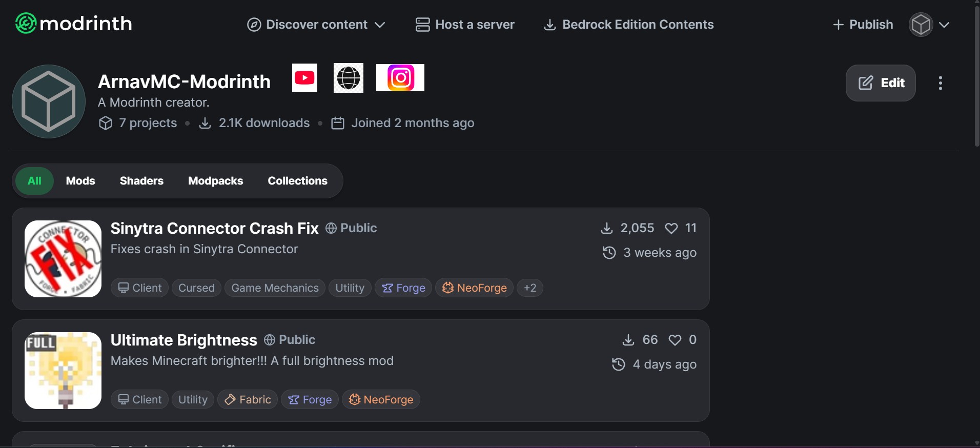The height and width of the screenshot is (448, 980).
Task: Open Ultimate Brightness project icon
Action: click(63, 371)
